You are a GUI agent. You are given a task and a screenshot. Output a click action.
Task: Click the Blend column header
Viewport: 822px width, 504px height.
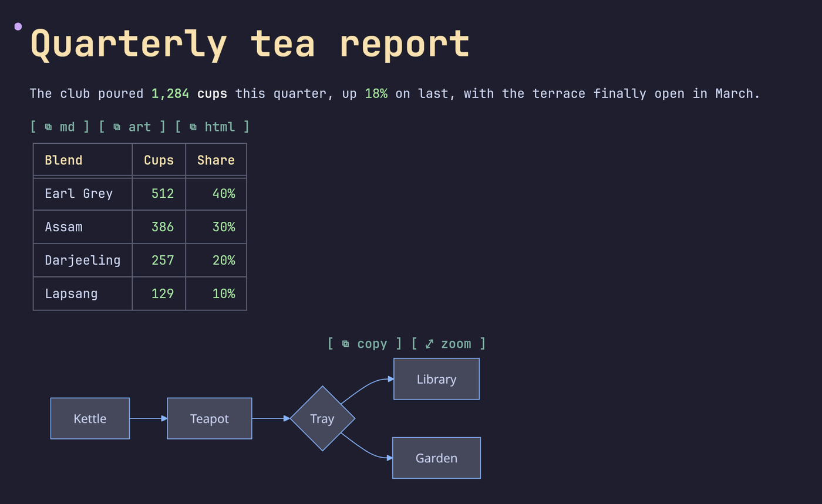[83, 160]
